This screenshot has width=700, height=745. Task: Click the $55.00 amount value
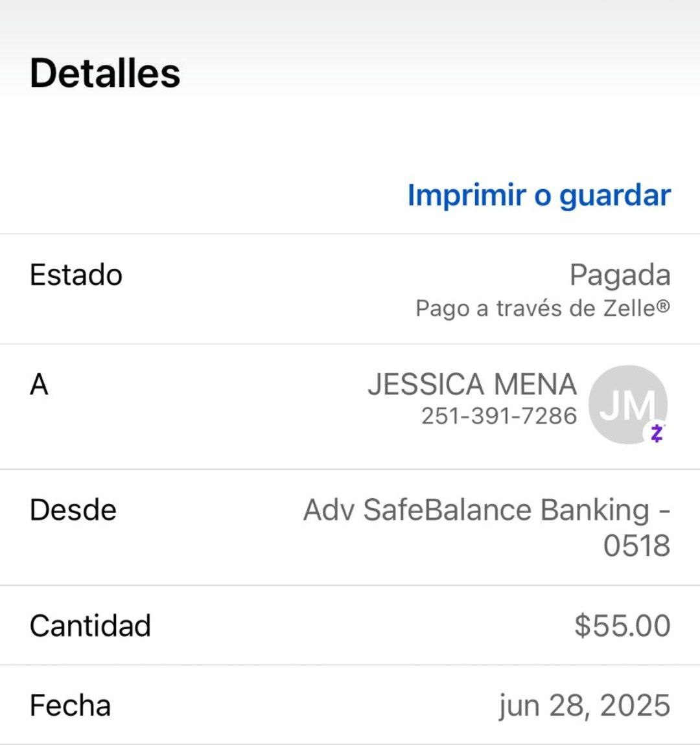point(622,626)
